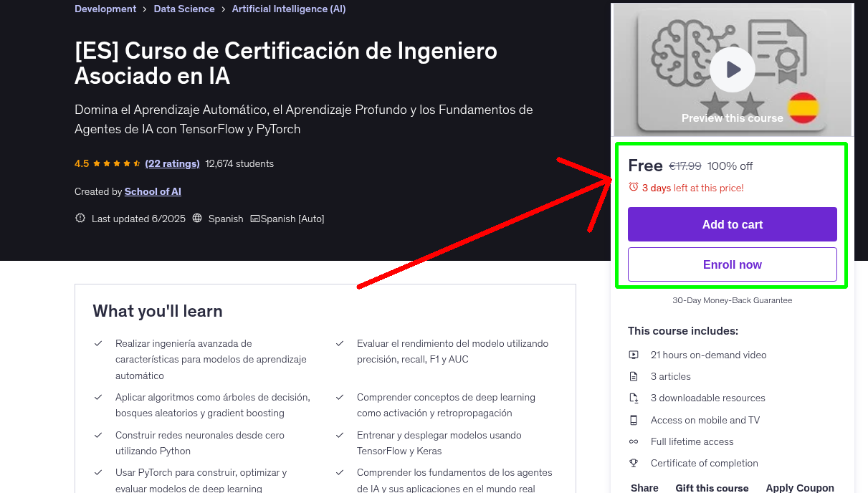Click the articles document icon
The width and height of the screenshot is (868, 493).
[634, 376]
